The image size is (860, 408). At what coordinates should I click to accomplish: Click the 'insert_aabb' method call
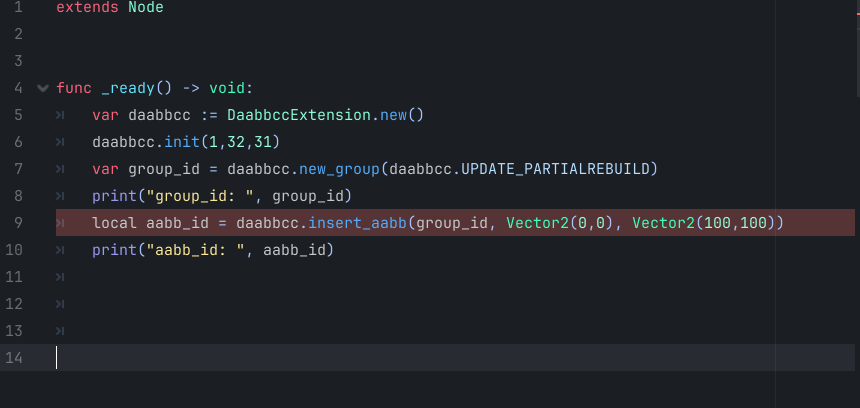click(357, 223)
